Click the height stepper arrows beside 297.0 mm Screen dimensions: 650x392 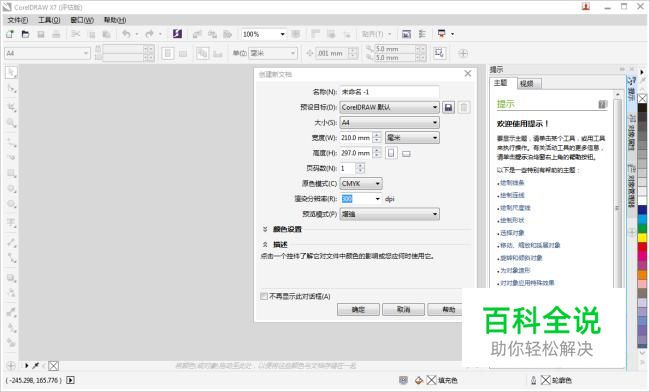(x=377, y=153)
